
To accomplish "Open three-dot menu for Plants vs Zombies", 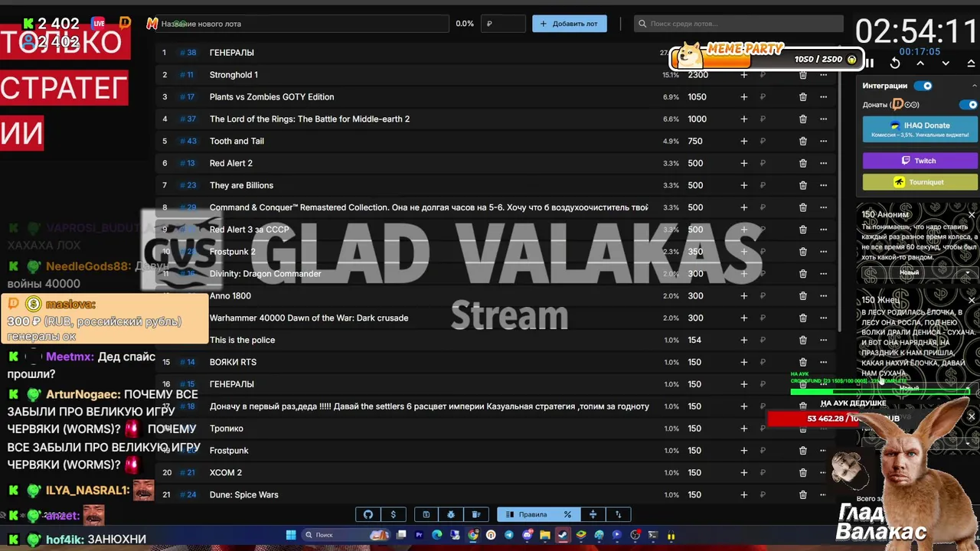I will (823, 97).
